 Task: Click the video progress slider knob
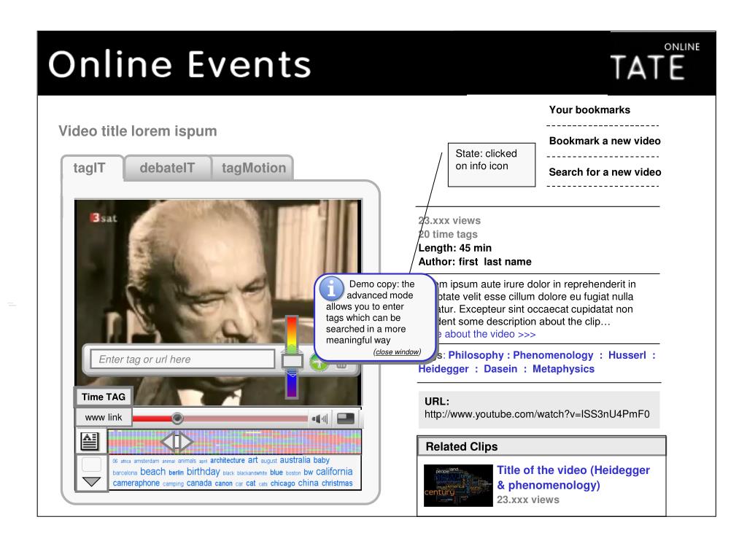pos(177,418)
